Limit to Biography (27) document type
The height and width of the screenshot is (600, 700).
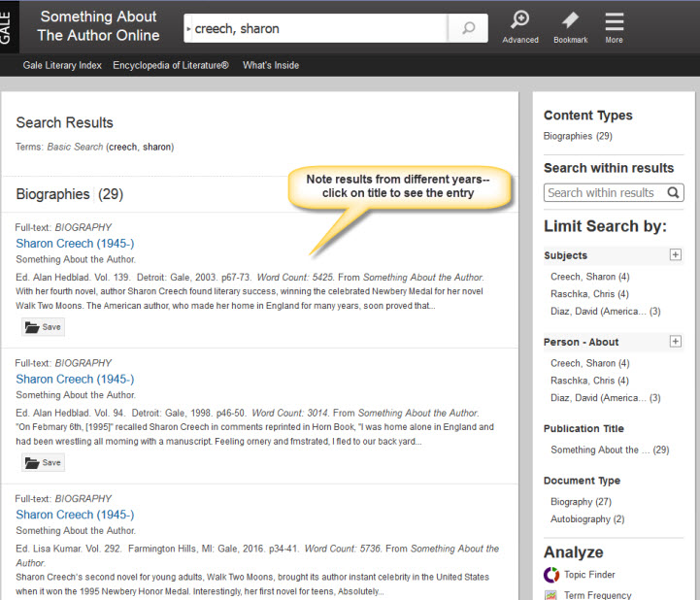581,502
